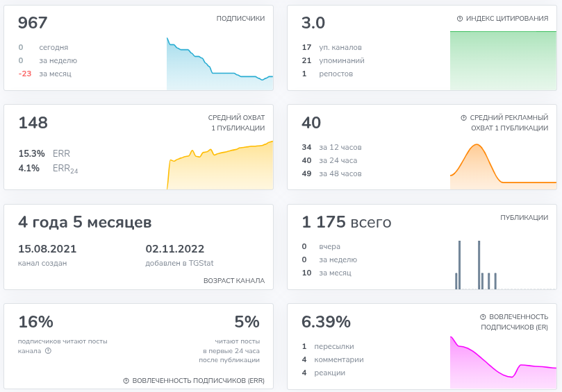Image resolution: width=562 pixels, height=392 pixels.
Task: Open the ПУБЛИКАЦИИ card heading
Action: (524, 217)
